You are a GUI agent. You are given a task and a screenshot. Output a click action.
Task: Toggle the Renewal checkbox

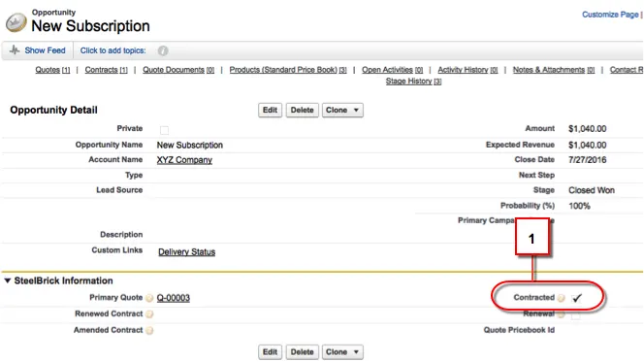click(576, 315)
